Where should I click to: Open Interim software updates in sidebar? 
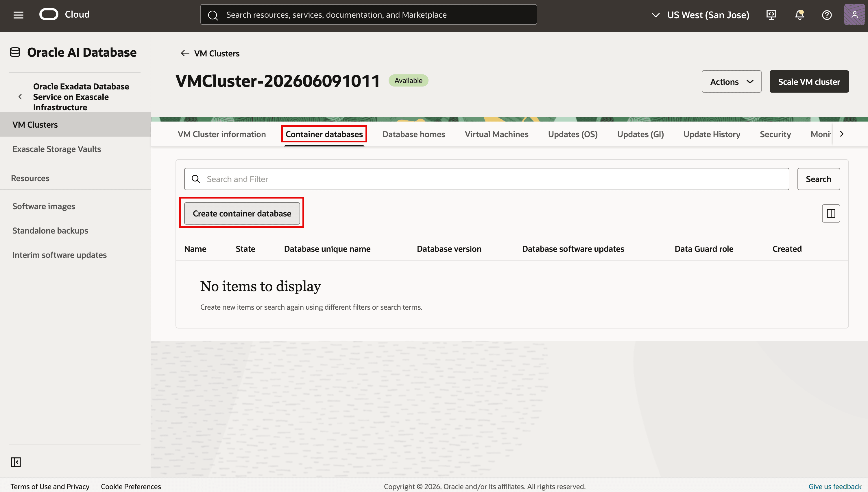pos(59,255)
